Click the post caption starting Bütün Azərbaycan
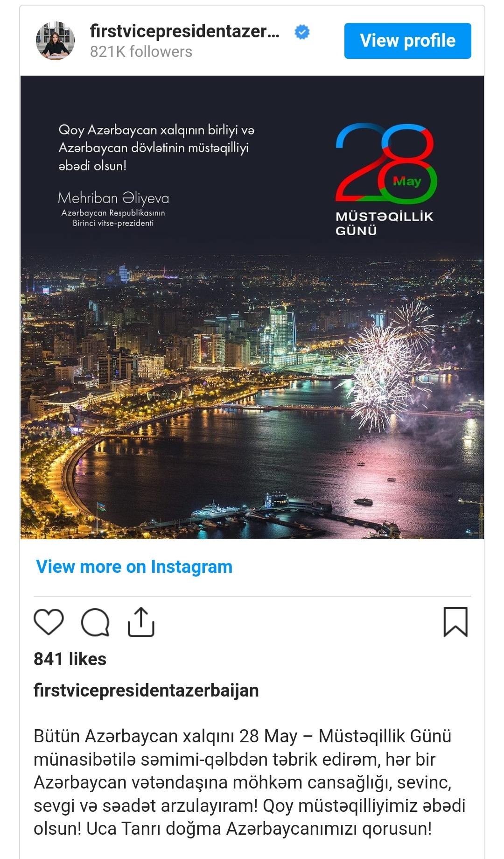The height and width of the screenshot is (859, 504). (250, 782)
